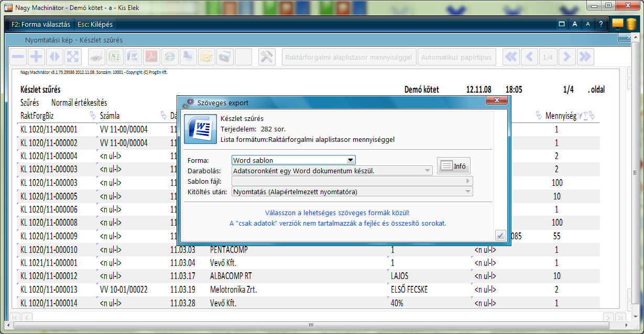Viewport: 644px width, 334px height.
Task: Click the window-mode square icon in top bar
Action: point(562,24)
